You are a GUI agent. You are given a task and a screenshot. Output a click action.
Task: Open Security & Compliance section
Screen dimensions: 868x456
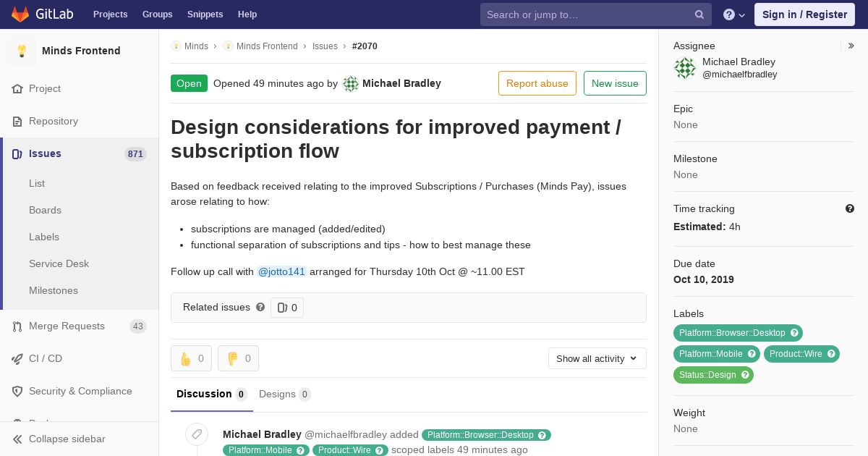[80, 391]
